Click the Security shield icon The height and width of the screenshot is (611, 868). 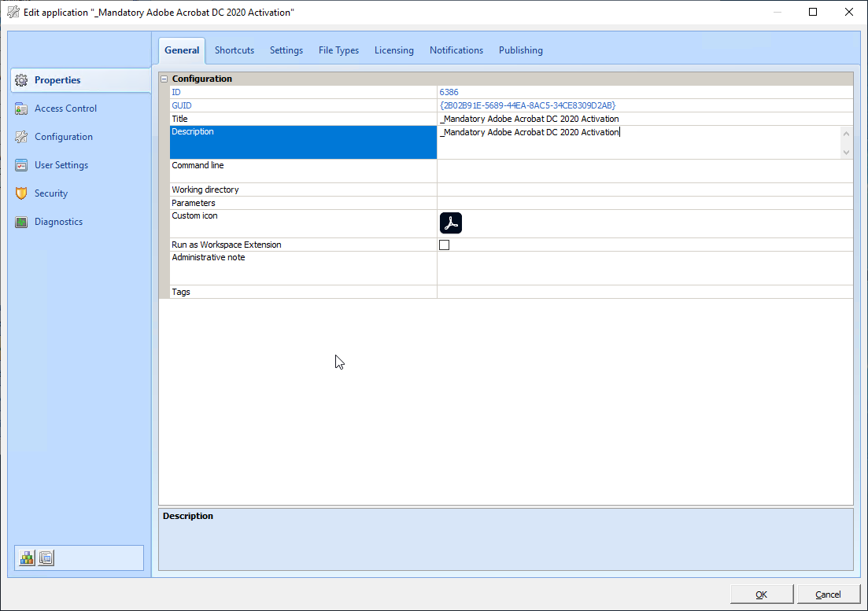(21, 193)
